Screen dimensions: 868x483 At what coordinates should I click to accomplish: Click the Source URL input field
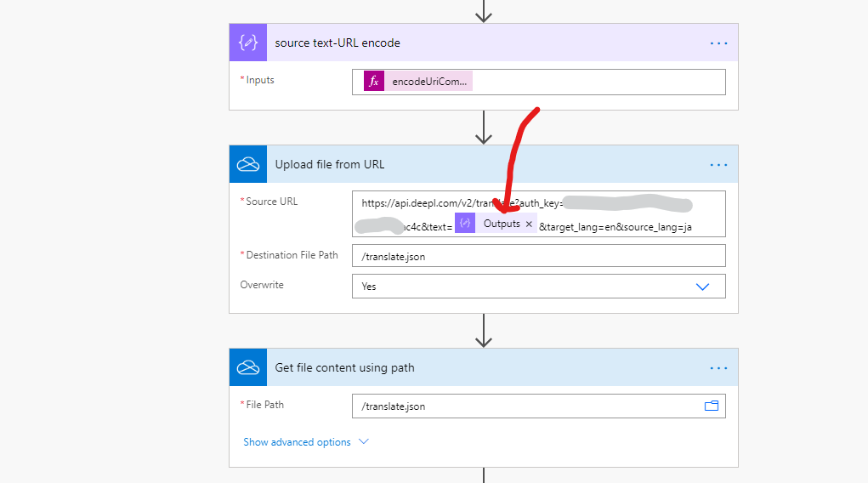click(539, 213)
